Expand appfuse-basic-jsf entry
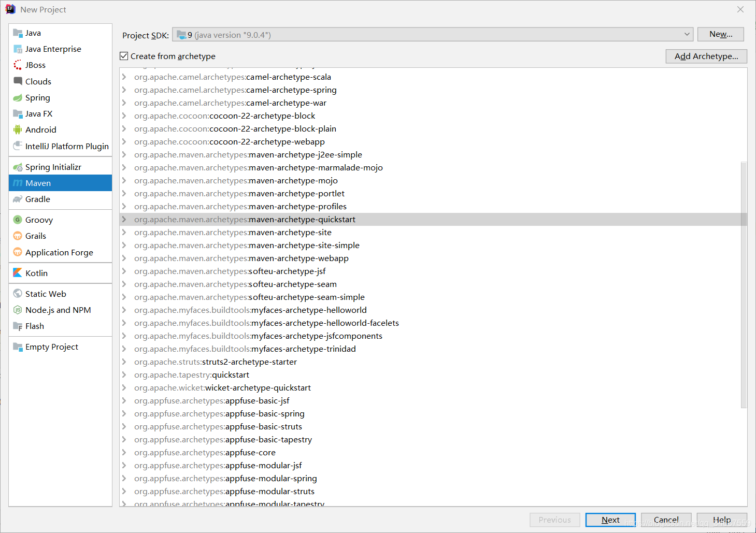Screen dimensions: 756x533 point(124,401)
